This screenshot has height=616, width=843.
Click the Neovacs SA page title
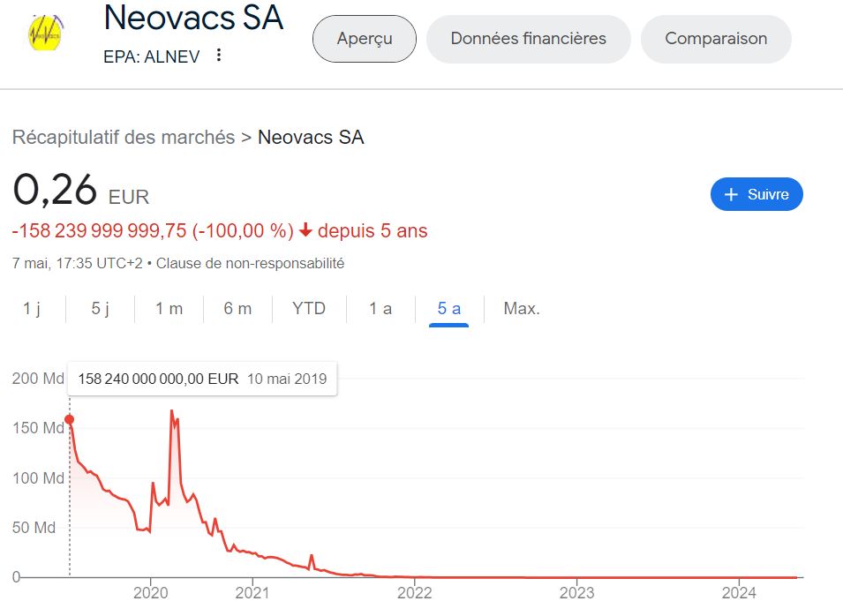point(193,18)
